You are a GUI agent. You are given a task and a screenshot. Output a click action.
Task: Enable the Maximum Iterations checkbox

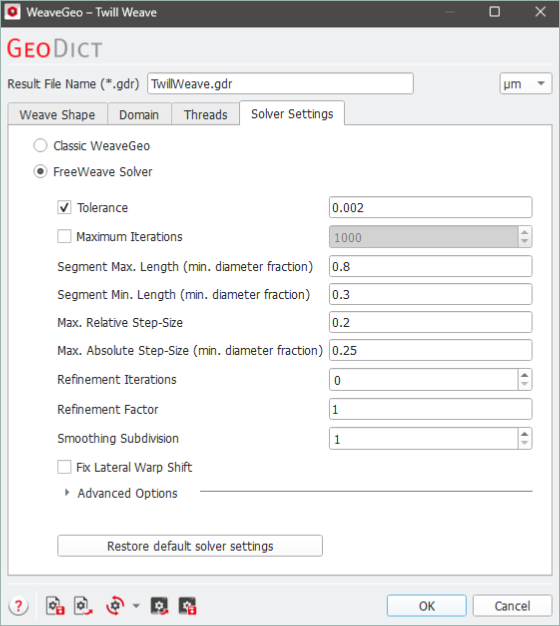(64, 236)
